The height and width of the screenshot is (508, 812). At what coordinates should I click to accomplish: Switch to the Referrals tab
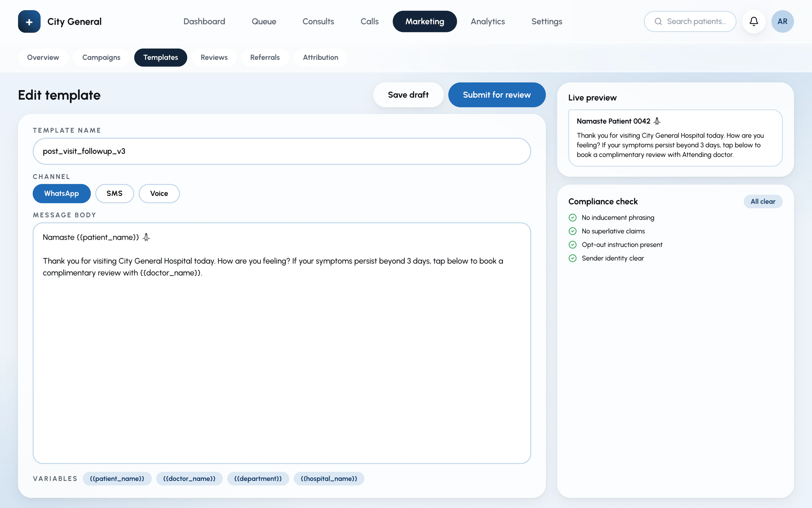(x=265, y=57)
